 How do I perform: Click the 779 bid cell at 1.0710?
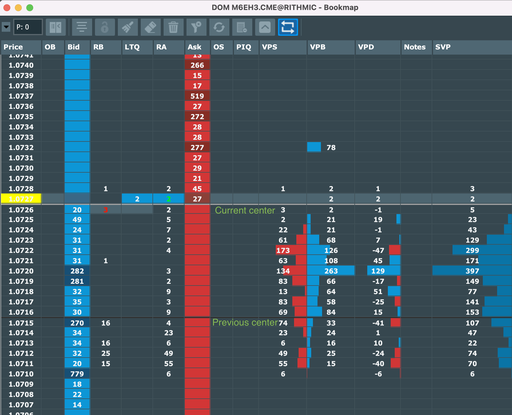(x=77, y=374)
